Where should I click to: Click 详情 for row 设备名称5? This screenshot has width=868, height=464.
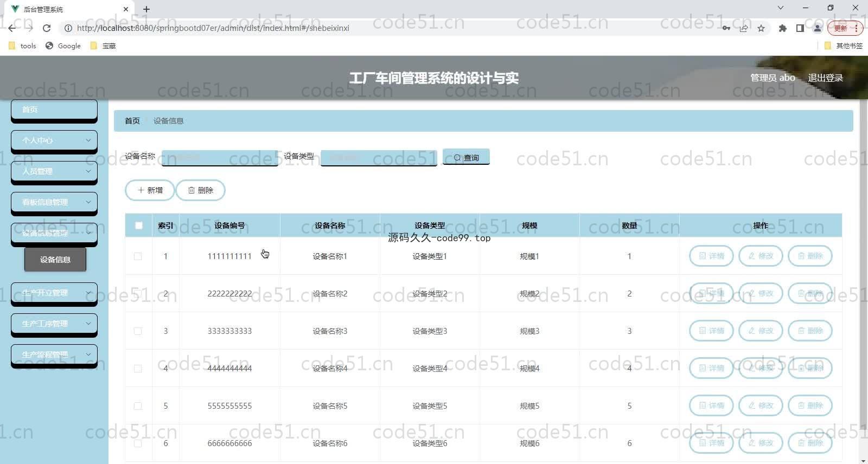[711, 405]
